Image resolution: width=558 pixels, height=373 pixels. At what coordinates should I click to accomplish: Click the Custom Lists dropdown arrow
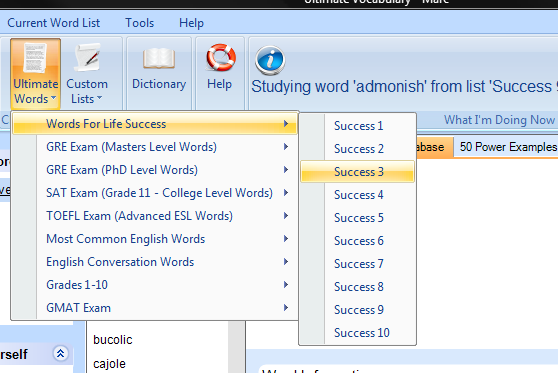99,98
